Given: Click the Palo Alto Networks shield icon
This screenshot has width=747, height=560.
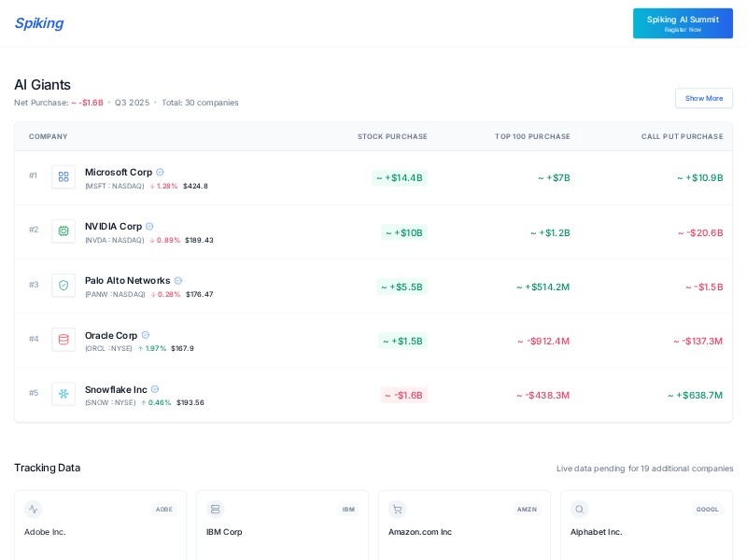Looking at the screenshot, I should tap(63, 285).
